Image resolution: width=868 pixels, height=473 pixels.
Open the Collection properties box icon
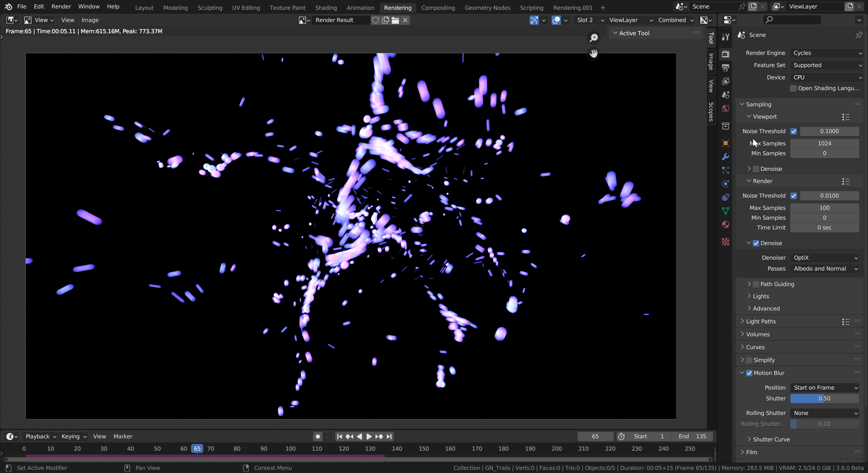click(726, 126)
